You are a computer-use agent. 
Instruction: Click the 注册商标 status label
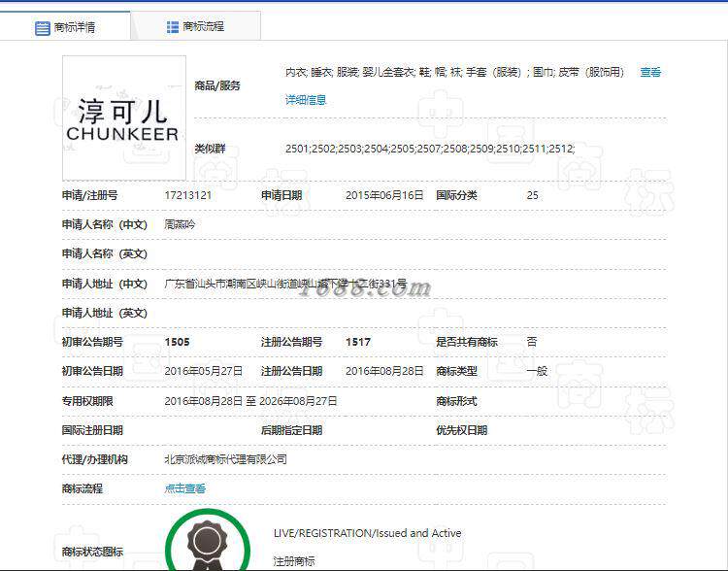click(x=294, y=561)
